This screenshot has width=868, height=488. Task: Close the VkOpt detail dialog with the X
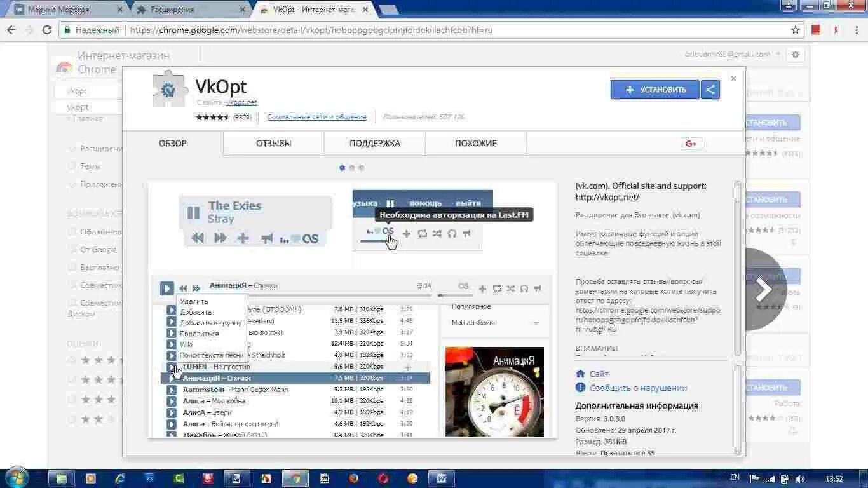coord(733,78)
